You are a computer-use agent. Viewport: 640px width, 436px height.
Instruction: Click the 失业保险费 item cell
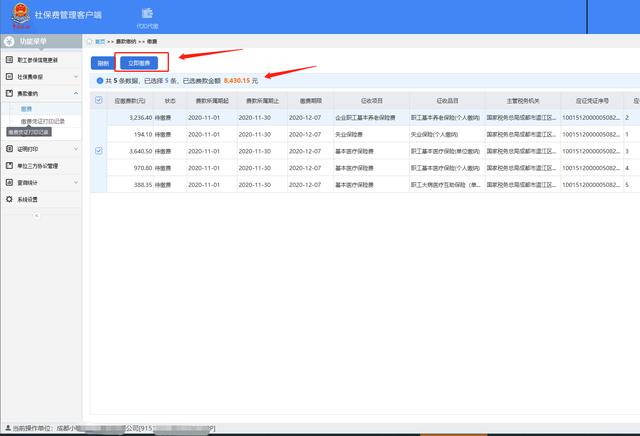[x=349, y=134]
